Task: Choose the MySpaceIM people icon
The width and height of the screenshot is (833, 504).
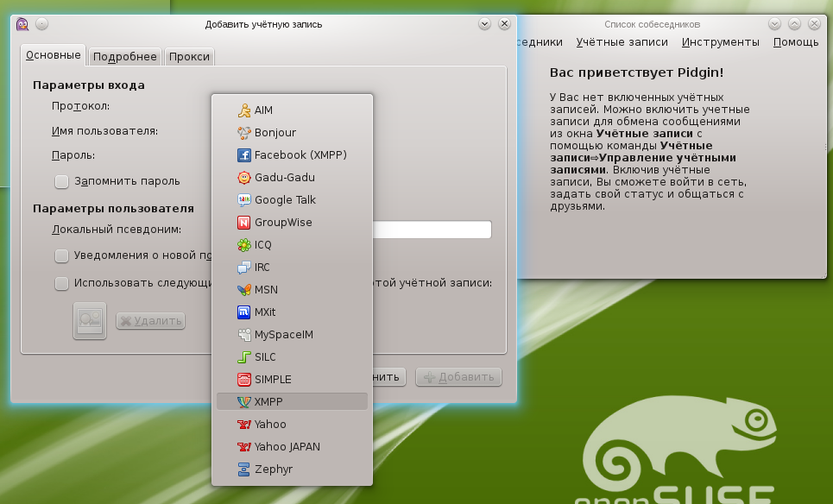Action: click(x=243, y=335)
